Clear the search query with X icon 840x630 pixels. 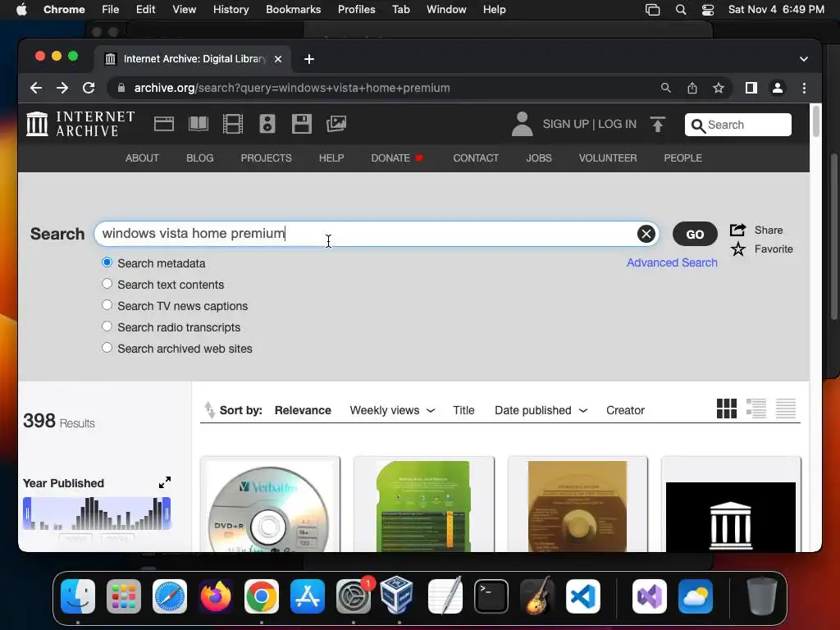(646, 234)
